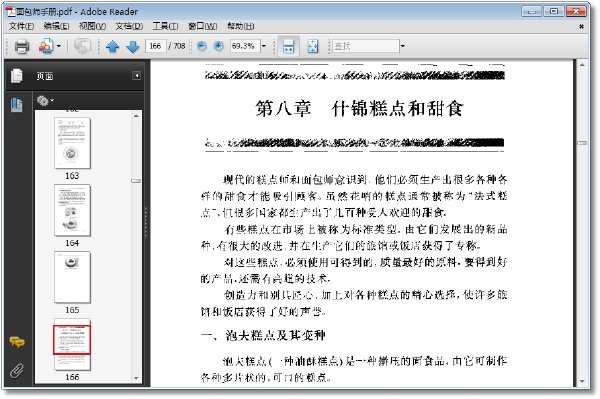This screenshot has width=600, height=399.
Task: Click the zoom value field 69.3%
Action: (x=245, y=46)
